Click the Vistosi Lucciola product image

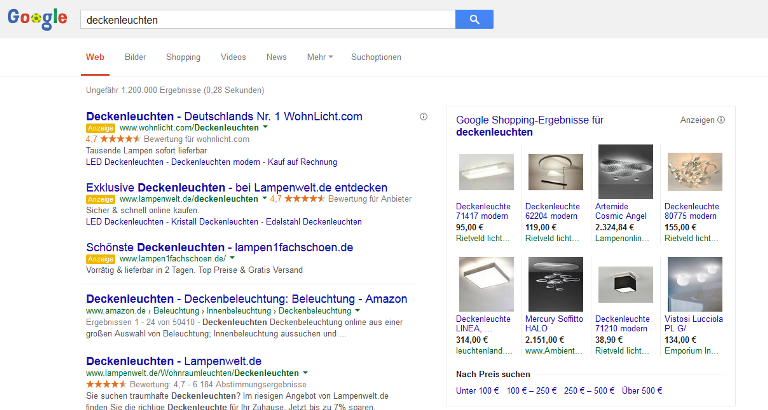tap(695, 284)
